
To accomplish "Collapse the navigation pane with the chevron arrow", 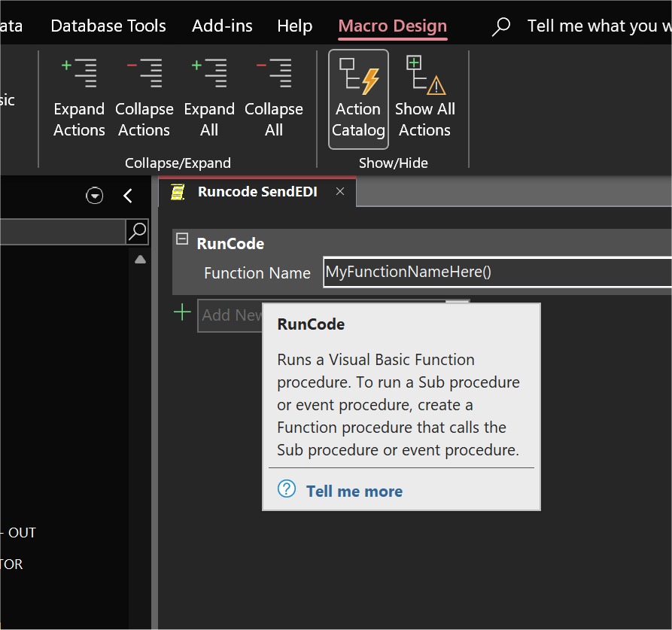I will click(128, 196).
